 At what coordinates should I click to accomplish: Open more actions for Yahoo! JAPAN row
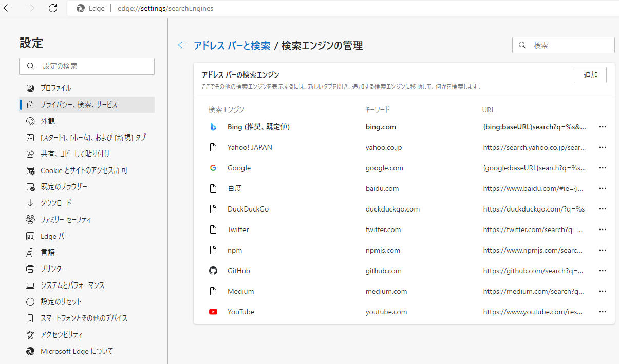603,147
